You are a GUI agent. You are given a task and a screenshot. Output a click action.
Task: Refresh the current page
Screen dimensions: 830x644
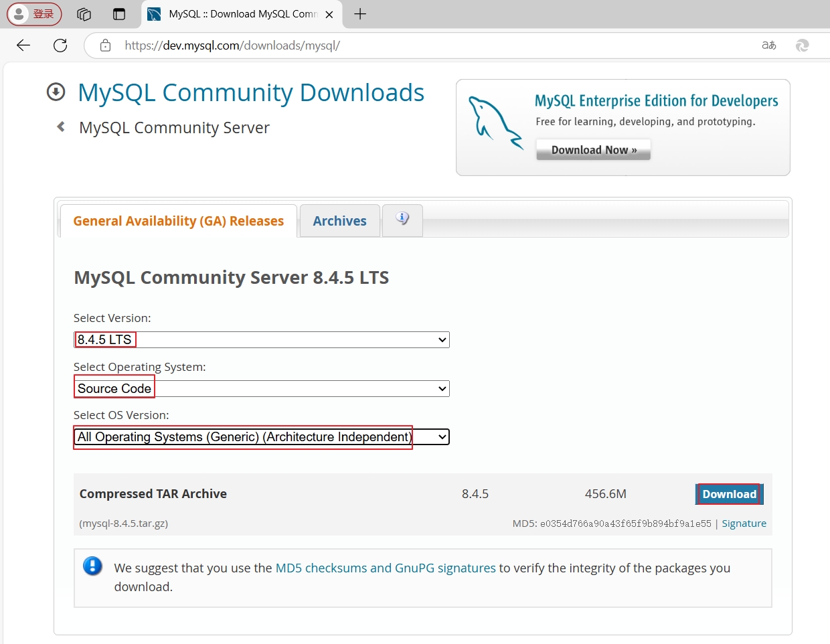click(x=60, y=46)
